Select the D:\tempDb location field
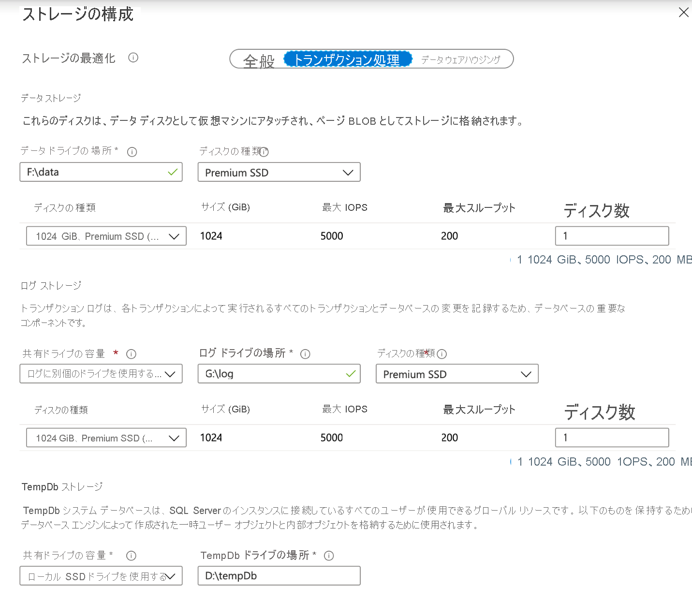This screenshot has width=692, height=616. tap(279, 575)
